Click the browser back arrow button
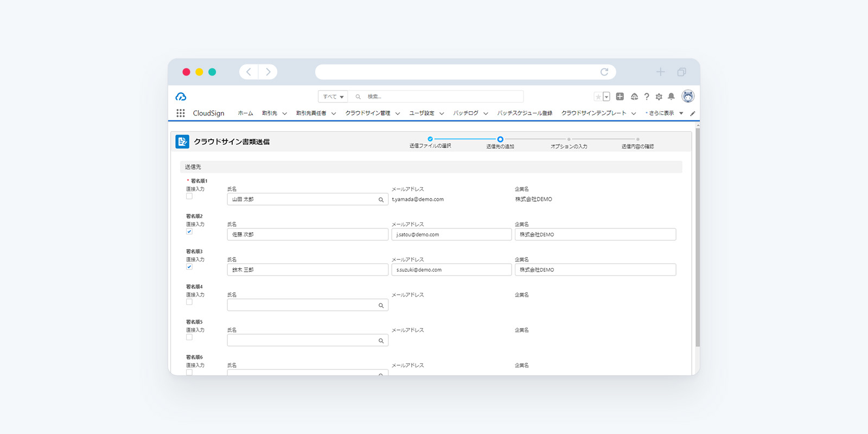This screenshot has width=868, height=434. (x=248, y=72)
